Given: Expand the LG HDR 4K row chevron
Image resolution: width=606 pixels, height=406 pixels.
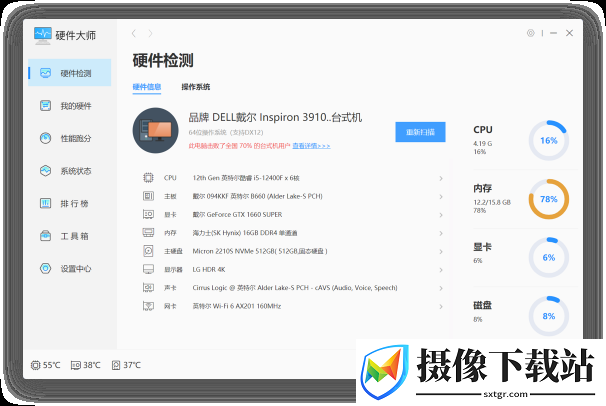Looking at the screenshot, I should [441, 270].
